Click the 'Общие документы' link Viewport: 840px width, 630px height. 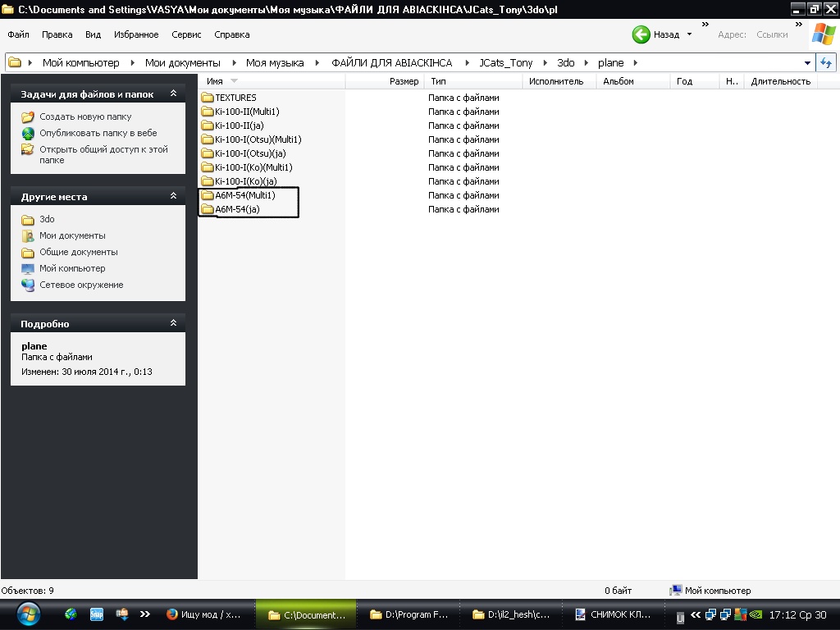(78, 253)
